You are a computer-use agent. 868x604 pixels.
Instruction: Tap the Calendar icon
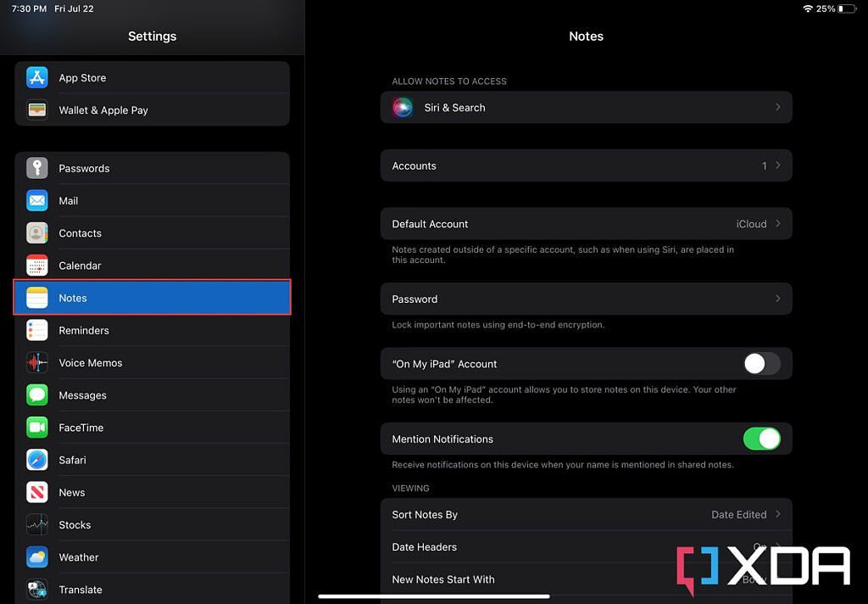pos(37,266)
